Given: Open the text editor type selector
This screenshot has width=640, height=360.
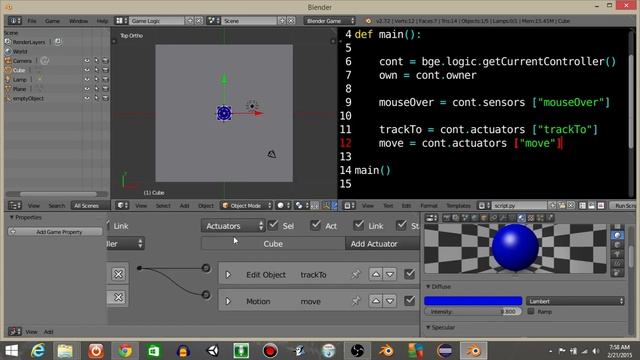Looking at the screenshot, I should (x=349, y=206).
